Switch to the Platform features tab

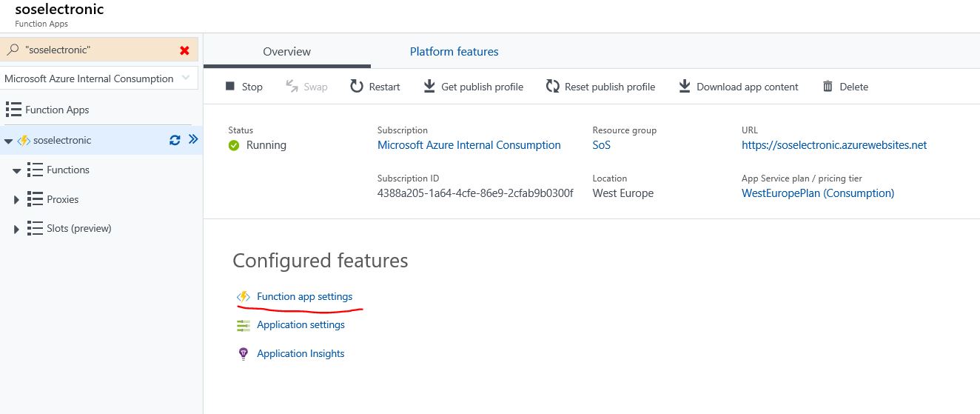click(x=454, y=52)
